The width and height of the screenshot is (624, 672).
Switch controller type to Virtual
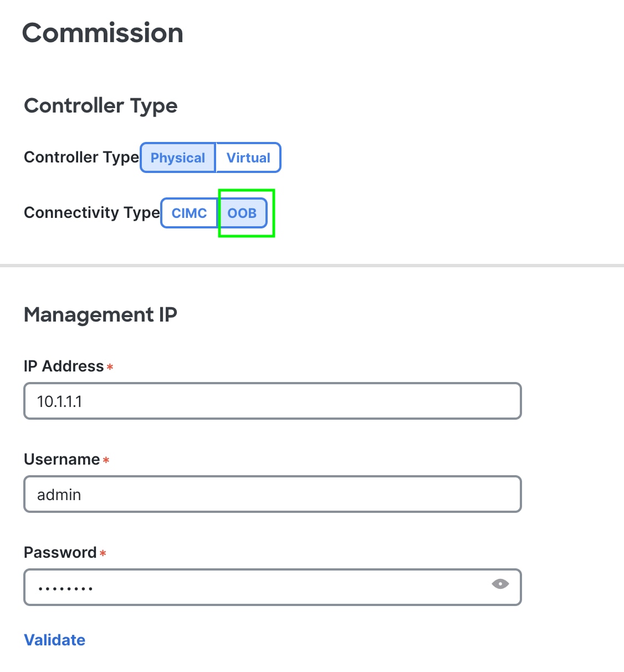248,157
